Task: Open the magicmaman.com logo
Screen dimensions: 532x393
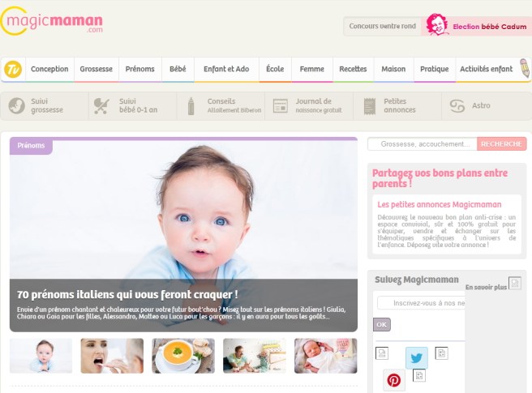Action: [52, 21]
